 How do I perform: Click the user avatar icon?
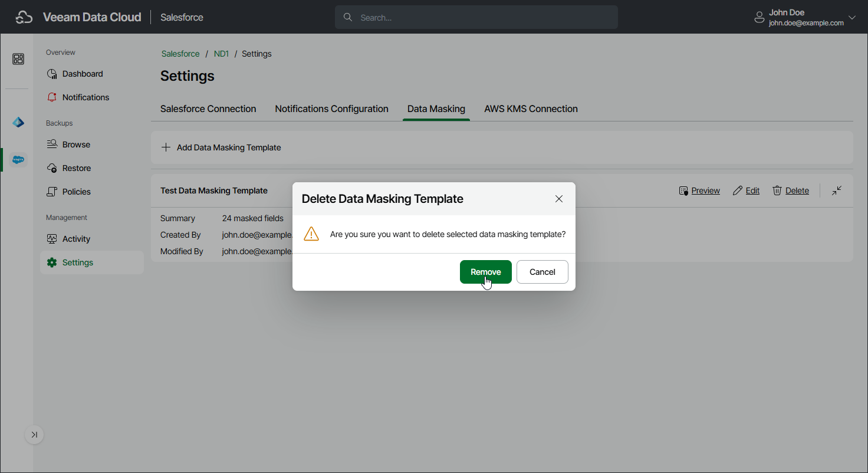pos(759,18)
